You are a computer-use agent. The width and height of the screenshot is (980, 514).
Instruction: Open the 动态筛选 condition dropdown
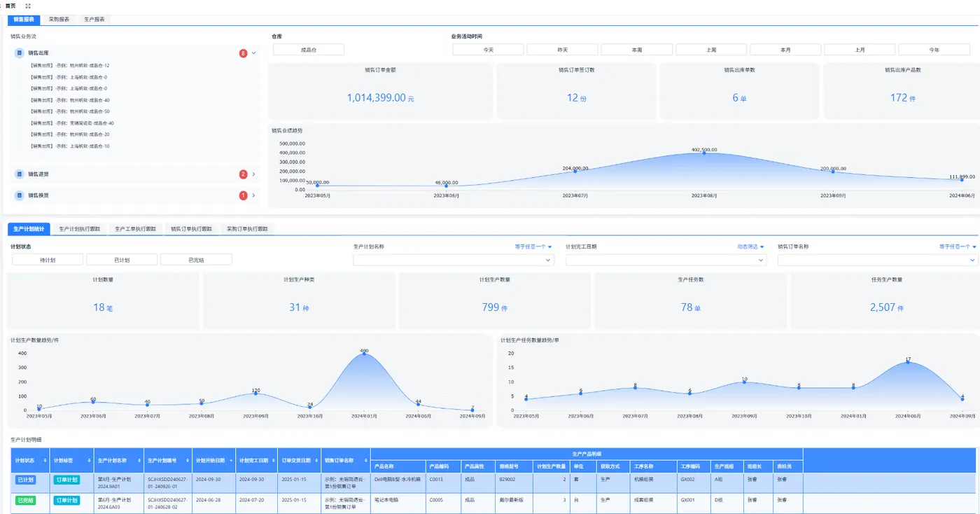(x=750, y=246)
